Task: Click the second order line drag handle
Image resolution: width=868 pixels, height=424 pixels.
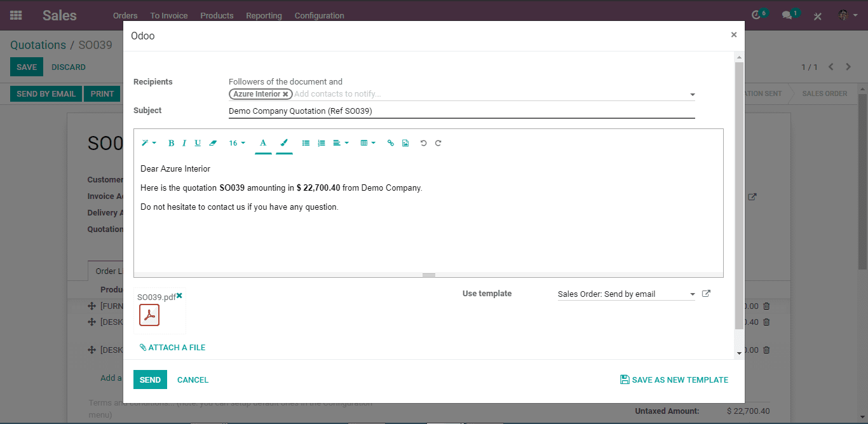Action: click(92, 322)
